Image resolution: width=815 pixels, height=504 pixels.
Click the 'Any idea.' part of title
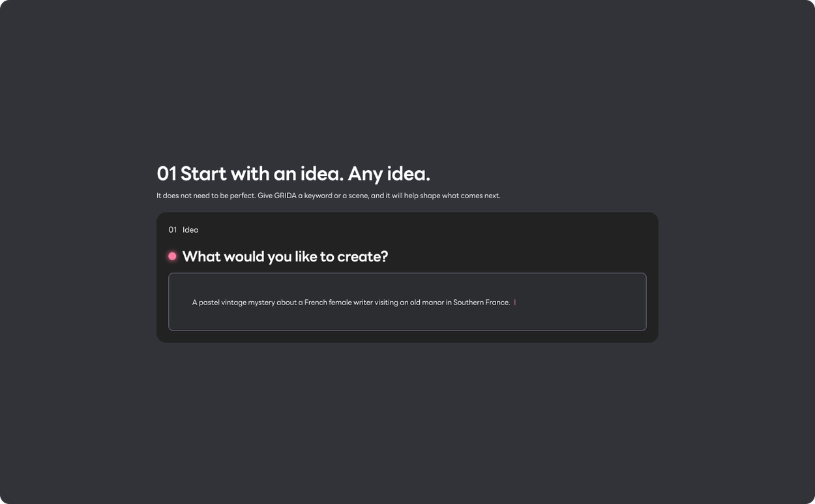(x=389, y=174)
